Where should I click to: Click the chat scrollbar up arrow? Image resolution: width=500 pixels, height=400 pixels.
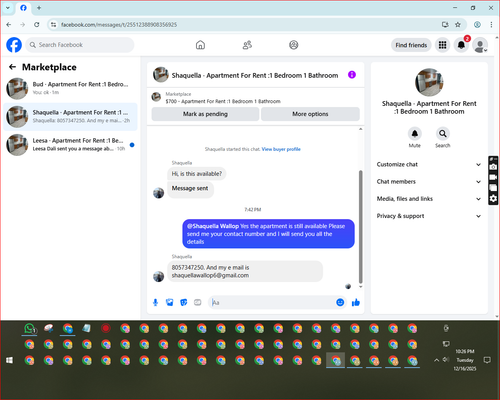pyautogui.click(x=360, y=129)
